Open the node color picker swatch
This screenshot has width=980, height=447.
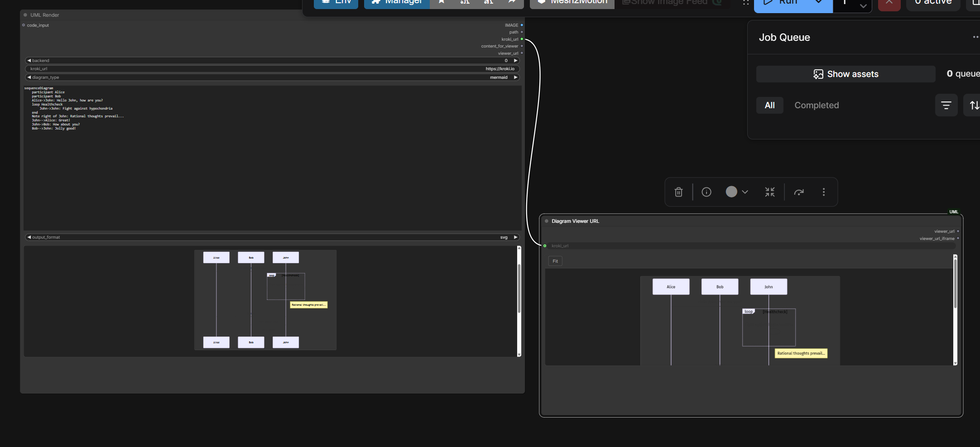pyautogui.click(x=731, y=192)
